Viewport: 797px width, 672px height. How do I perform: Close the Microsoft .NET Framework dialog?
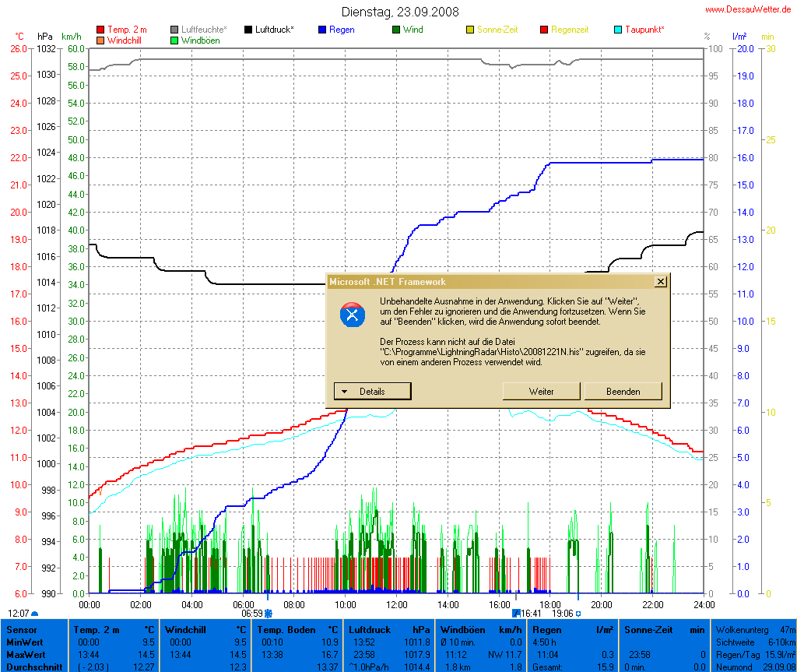pos(661,281)
